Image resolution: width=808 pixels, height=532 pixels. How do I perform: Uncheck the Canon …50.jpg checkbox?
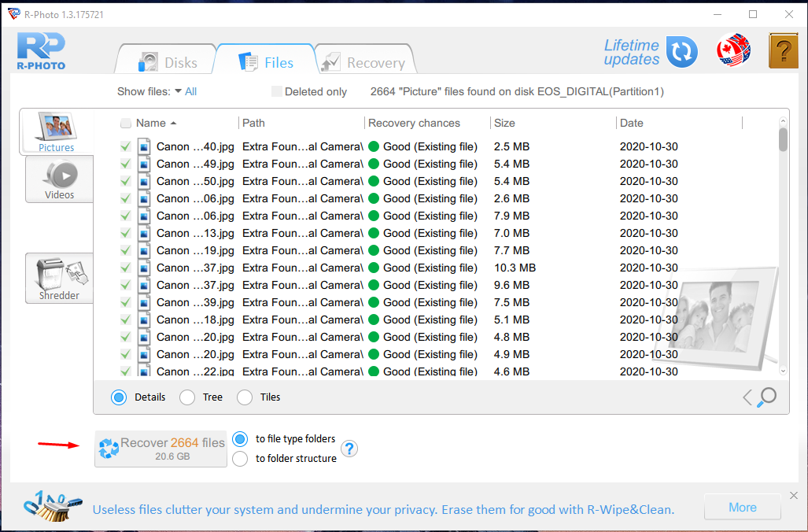tap(126, 181)
